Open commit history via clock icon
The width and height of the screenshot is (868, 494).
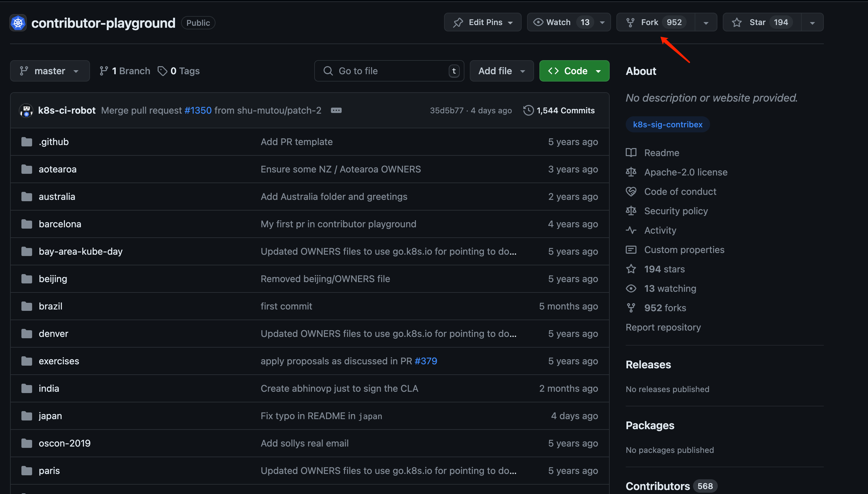coord(528,111)
